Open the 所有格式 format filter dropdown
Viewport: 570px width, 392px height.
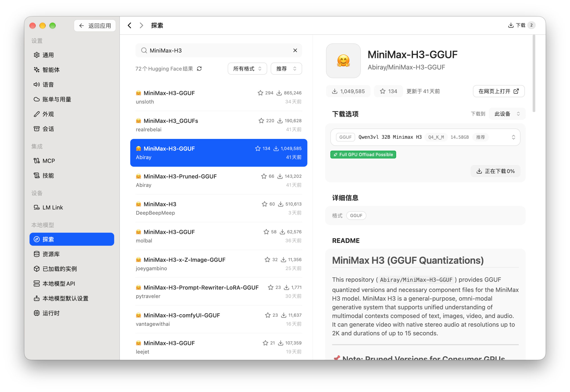click(247, 69)
